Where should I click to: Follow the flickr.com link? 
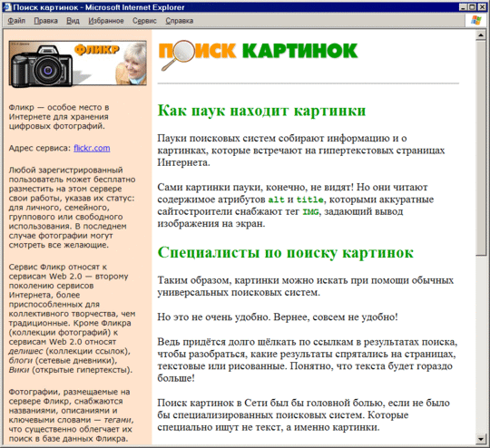[x=92, y=148]
